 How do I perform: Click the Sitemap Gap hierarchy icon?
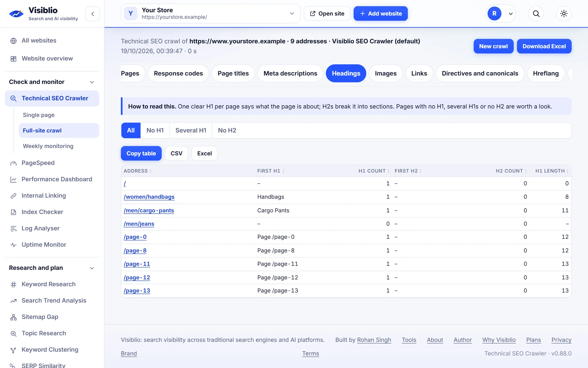click(13, 317)
